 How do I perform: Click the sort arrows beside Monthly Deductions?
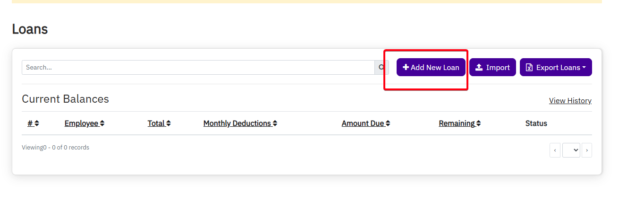275,123
